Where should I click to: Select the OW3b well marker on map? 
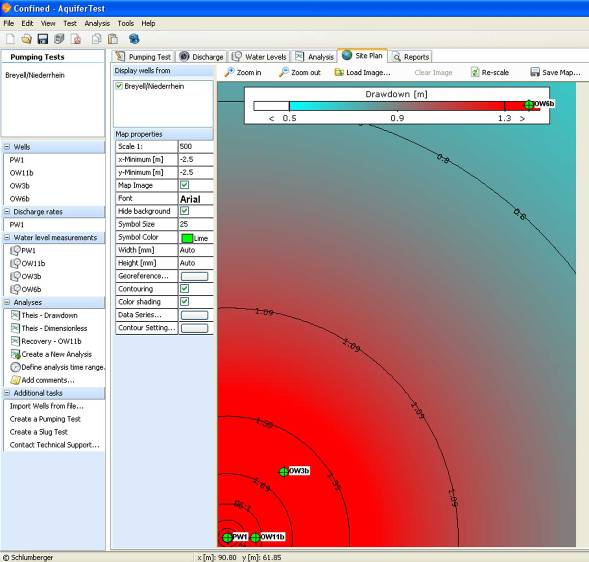coord(284,471)
